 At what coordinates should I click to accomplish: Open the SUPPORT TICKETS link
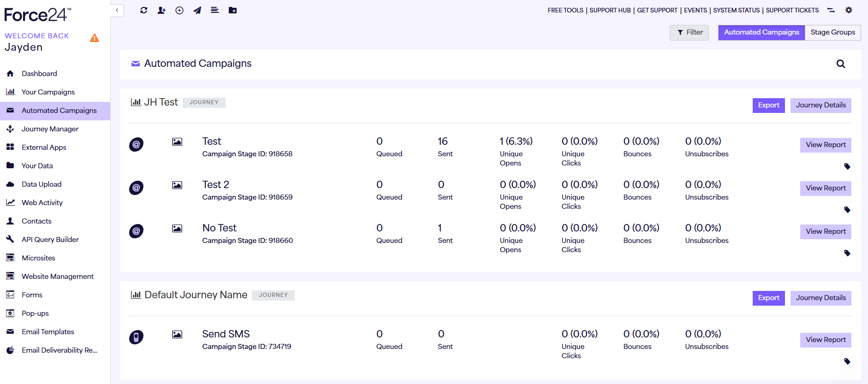click(x=792, y=10)
